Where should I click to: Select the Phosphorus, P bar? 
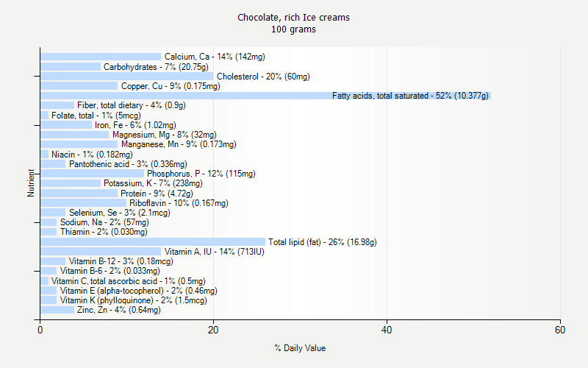coord(92,174)
